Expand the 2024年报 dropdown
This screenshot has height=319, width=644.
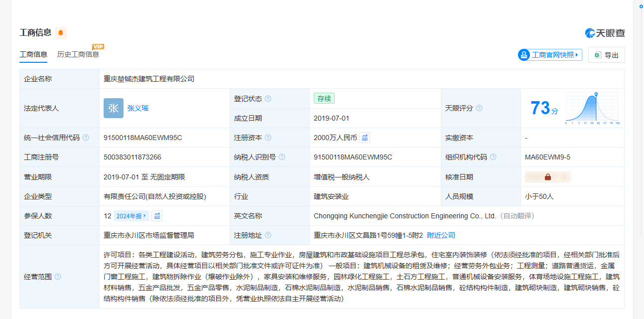131,216
